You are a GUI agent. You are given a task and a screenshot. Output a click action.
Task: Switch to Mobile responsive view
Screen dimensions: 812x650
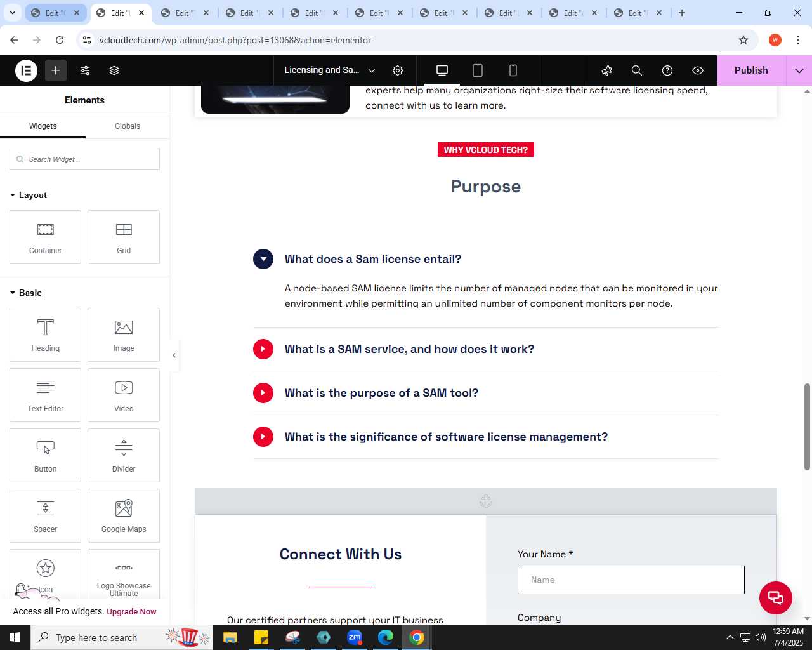click(513, 70)
